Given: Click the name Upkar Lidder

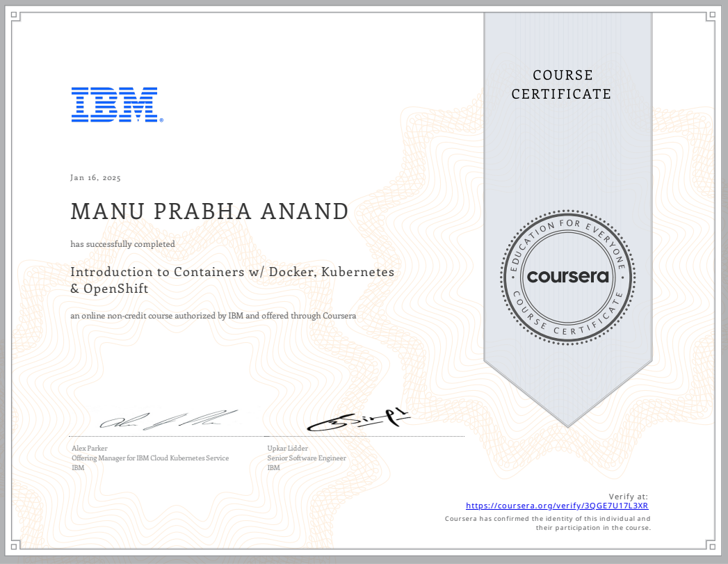Looking at the screenshot, I should 287,449.
